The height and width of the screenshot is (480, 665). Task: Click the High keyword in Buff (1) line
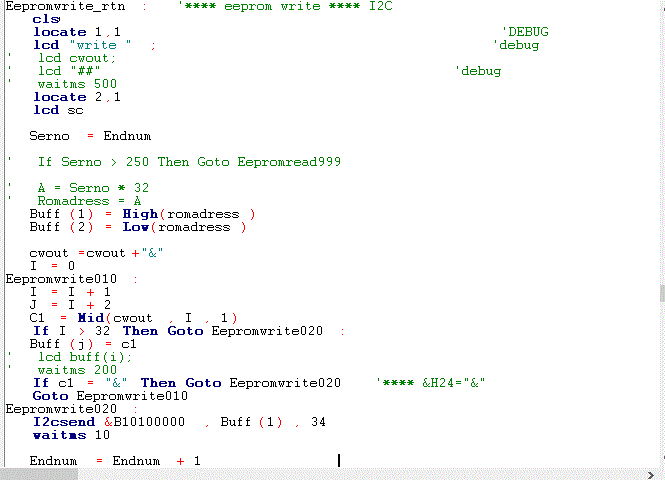[x=141, y=214]
